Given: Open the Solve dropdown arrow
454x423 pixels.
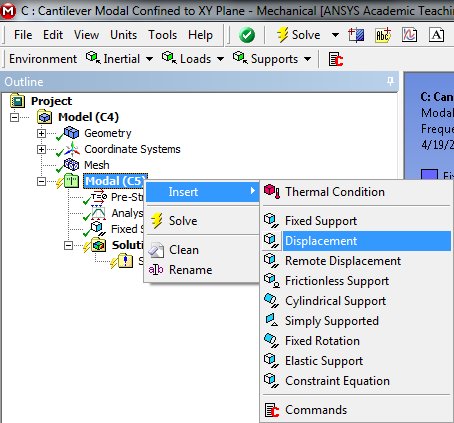Looking at the screenshot, I should (x=335, y=35).
